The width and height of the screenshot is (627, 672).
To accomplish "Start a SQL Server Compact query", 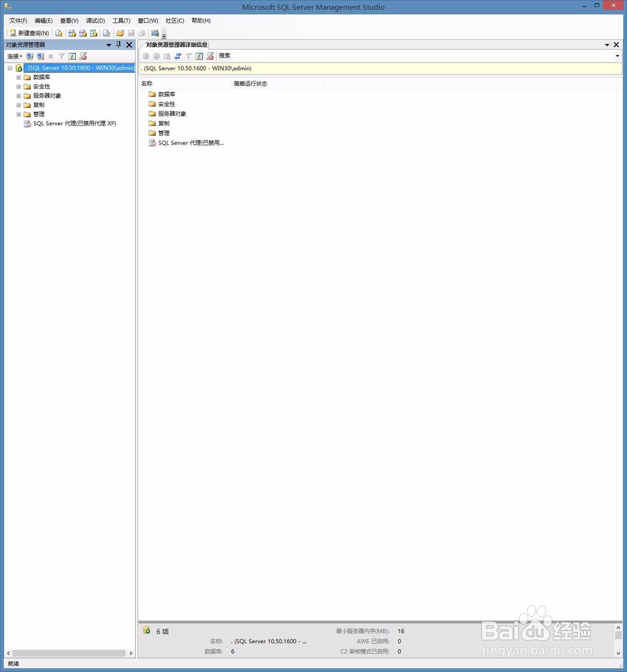I will (107, 33).
